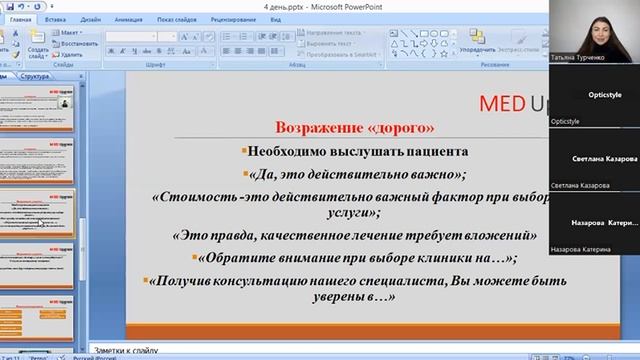Save the presentation from quick access toolbar
Image resolution: width=640 pixels, height=360 pixels.
(x=10, y=7)
